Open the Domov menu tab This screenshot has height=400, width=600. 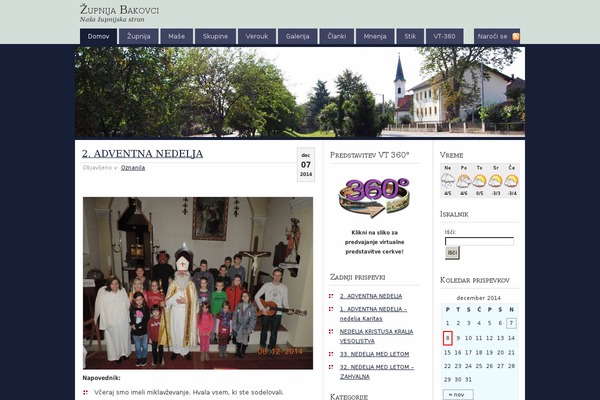point(98,36)
